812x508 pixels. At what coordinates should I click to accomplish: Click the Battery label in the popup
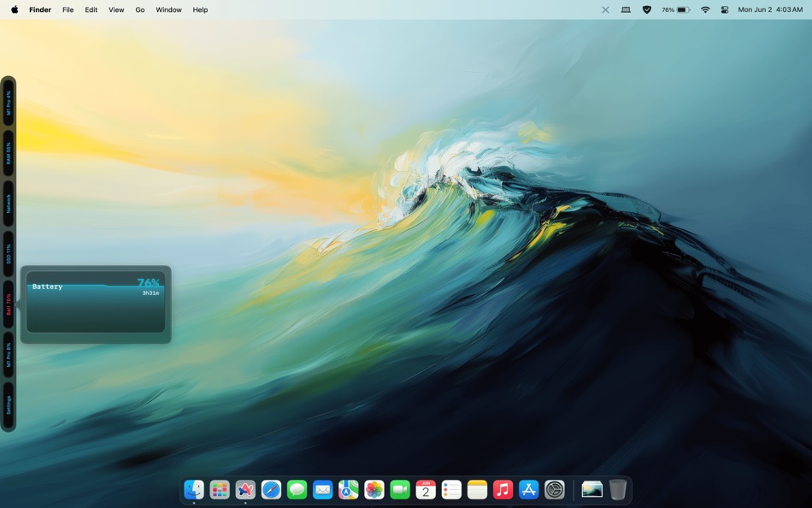coord(47,286)
